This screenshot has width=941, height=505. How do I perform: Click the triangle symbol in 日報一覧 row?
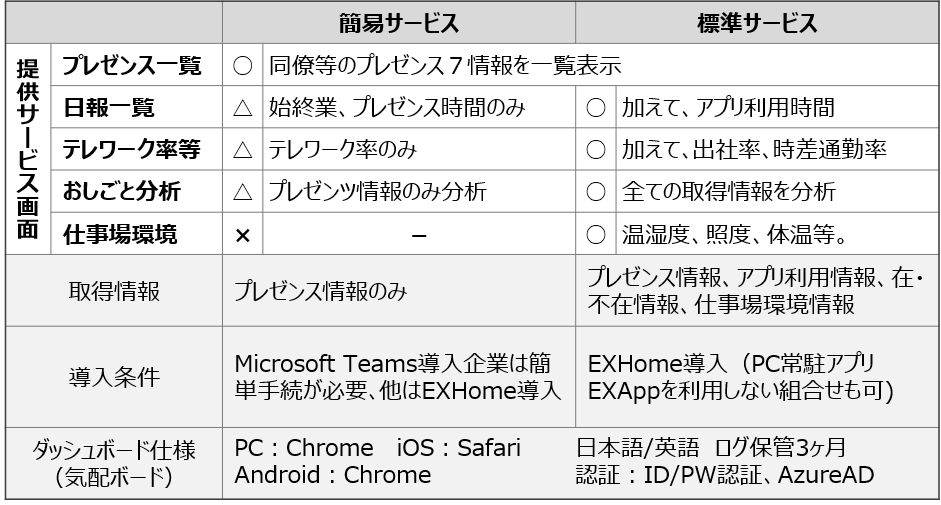tap(242, 107)
